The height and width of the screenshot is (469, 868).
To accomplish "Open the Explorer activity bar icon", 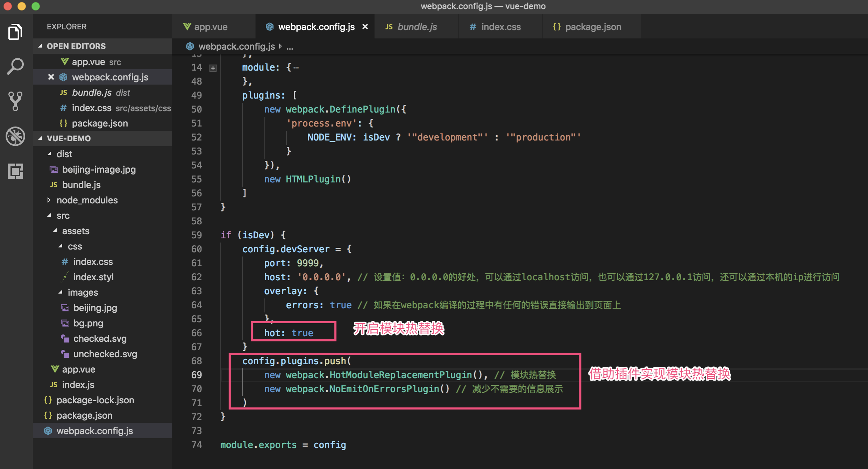I will (x=15, y=32).
